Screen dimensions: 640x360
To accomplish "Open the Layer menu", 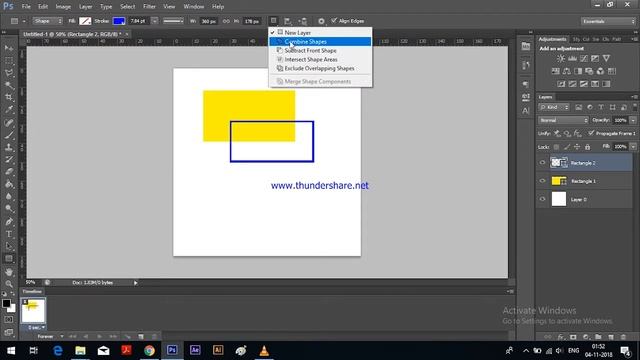I will 85,7.
